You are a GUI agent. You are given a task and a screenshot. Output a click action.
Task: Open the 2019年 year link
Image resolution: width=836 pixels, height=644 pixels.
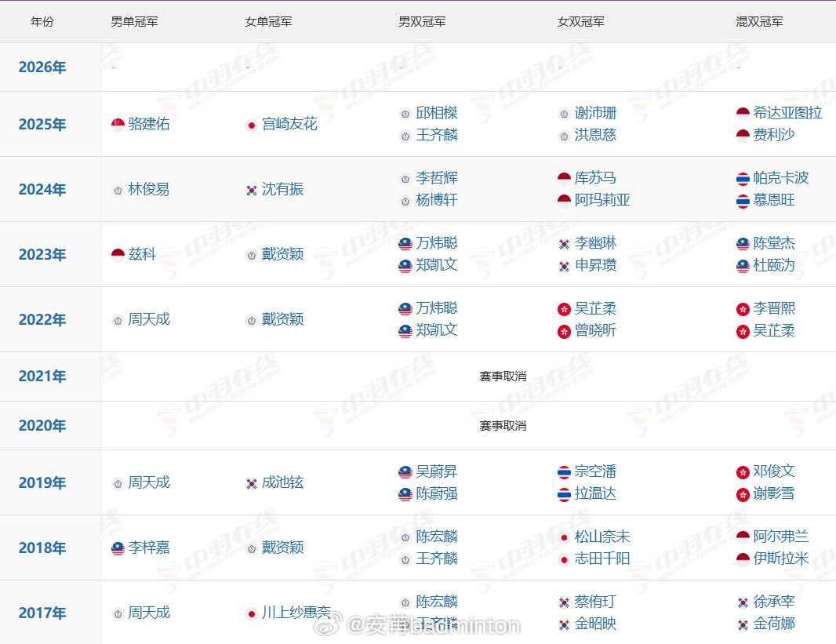click(x=42, y=482)
